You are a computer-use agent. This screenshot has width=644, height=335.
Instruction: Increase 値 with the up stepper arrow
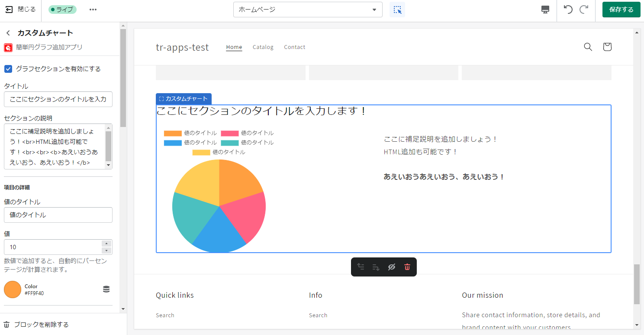pos(106,244)
